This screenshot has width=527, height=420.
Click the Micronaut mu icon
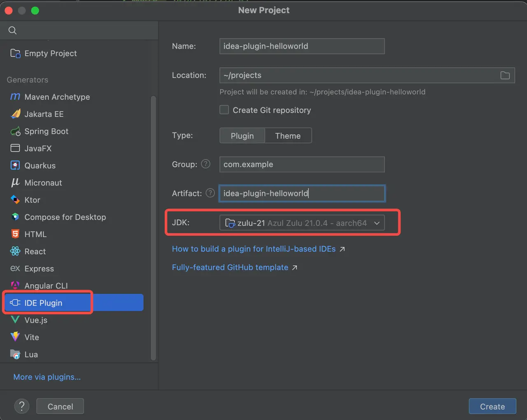(15, 183)
